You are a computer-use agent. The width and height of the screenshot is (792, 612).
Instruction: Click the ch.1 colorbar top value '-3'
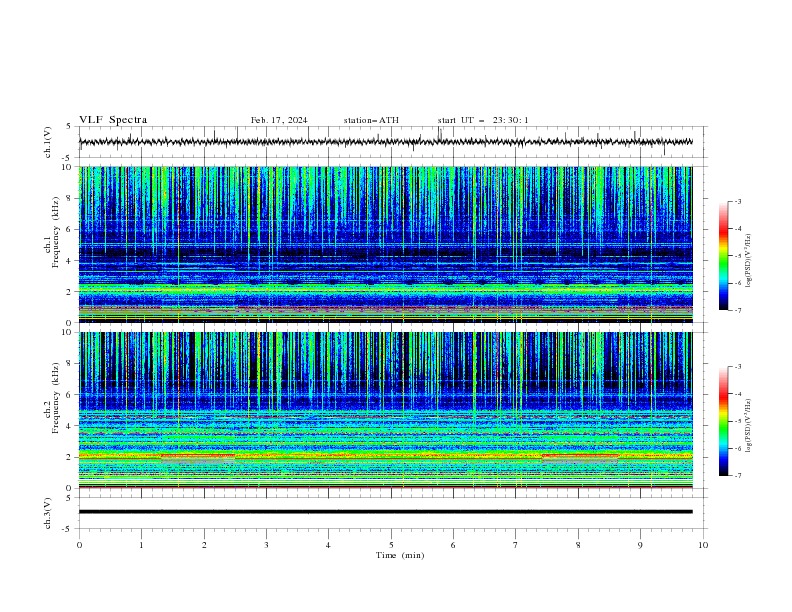[x=738, y=201]
